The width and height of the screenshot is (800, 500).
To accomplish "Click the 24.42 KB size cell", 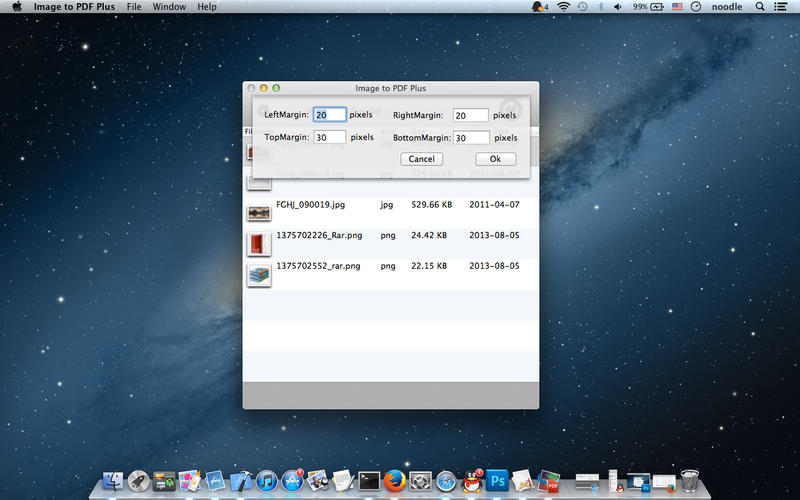I will point(429,235).
